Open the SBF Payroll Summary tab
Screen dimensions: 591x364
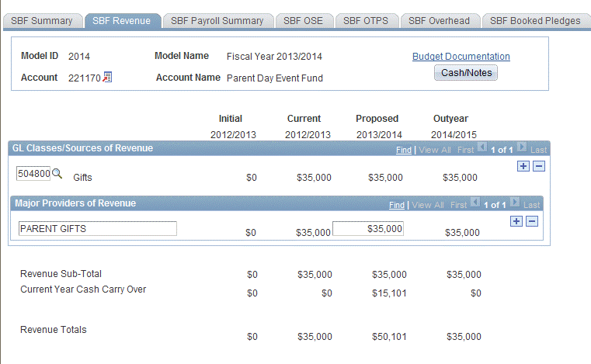click(217, 21)
